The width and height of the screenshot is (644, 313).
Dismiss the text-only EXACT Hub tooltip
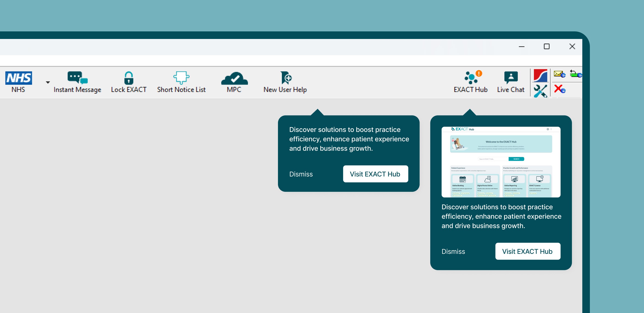click(301, 174)
